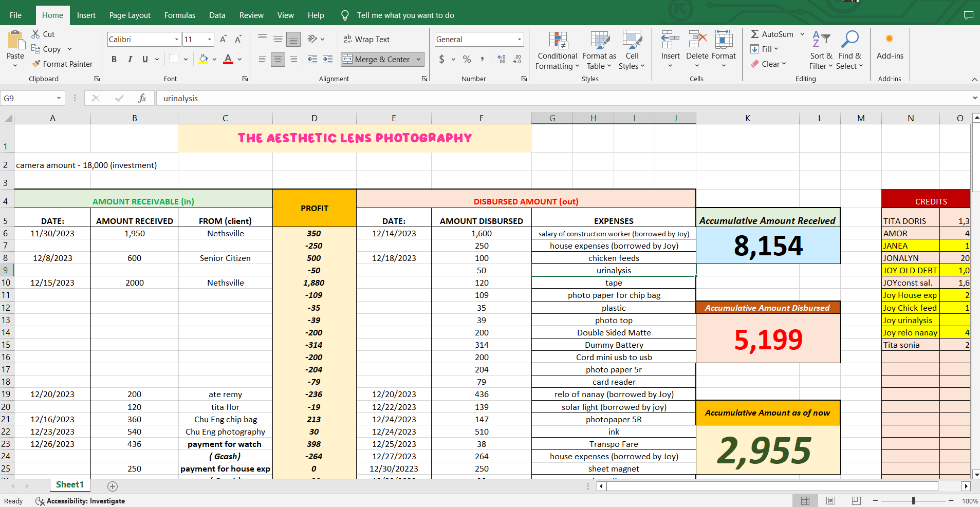This screenshot has height=507, width=980.
Task: Add a new sheet with plus button
Action: [113, 486]
